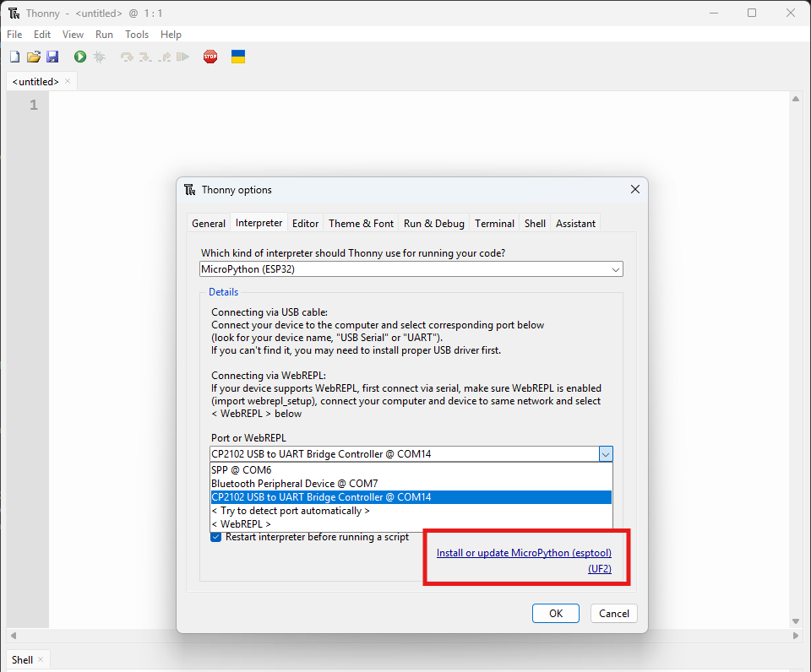Switch to the Theme & Font tab
The image size is (811, 672).
pyautogui.click(x=361, y=224)
